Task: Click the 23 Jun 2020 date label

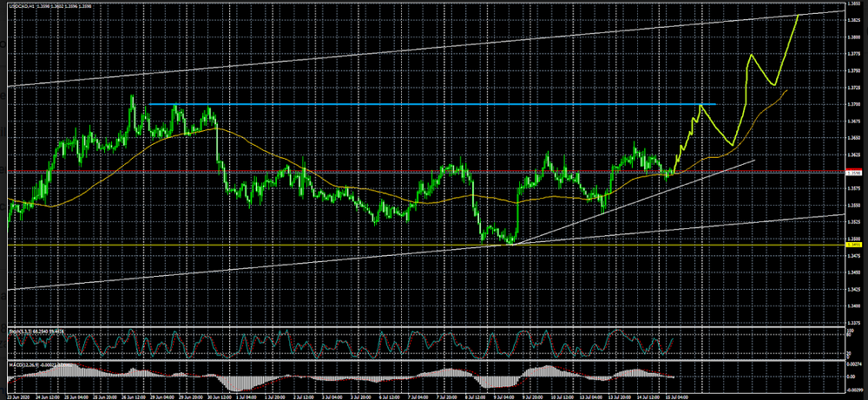Action: point(19,397)
